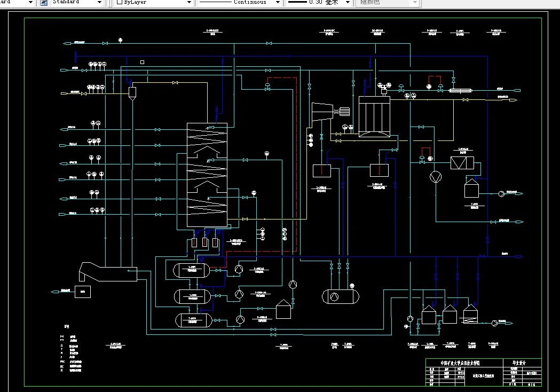The height and width of the screenshot is (392, 560).
Task: Select the topmost of three stacked horizontal tanks
Action: (x=192, y=271)
